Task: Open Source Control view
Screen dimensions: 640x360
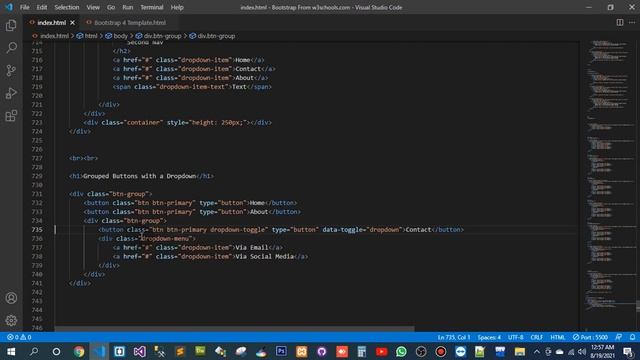Action: click(11, 70)
